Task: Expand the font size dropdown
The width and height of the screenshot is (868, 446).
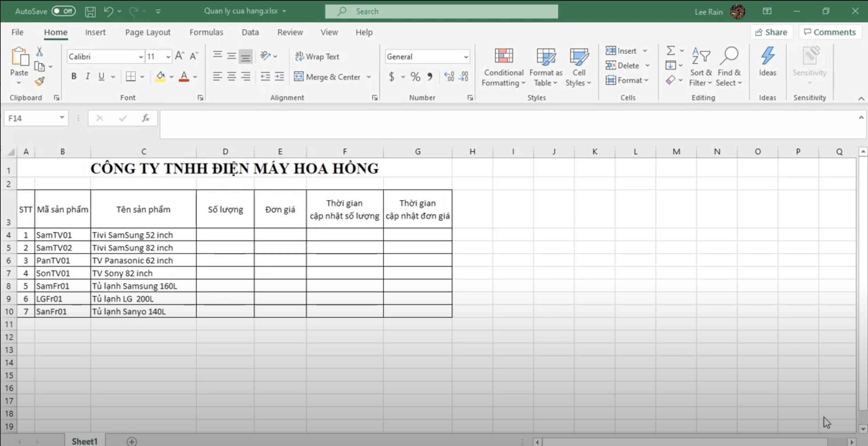Action: click(168, 56)
